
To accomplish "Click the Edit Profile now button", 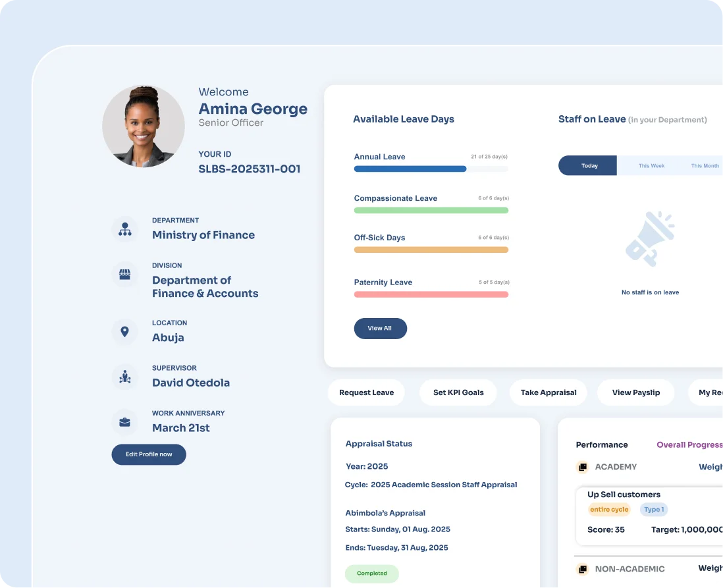I will [x=149, y=454].
